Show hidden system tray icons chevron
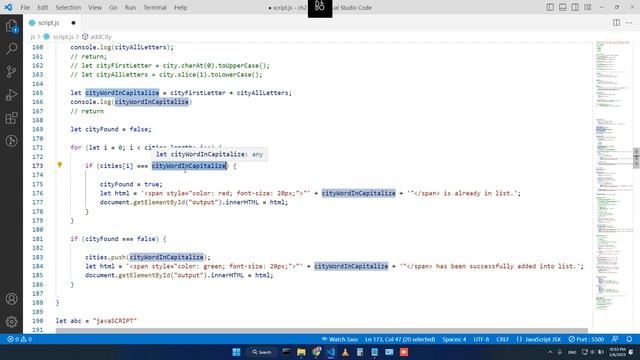 coord(550,352)
